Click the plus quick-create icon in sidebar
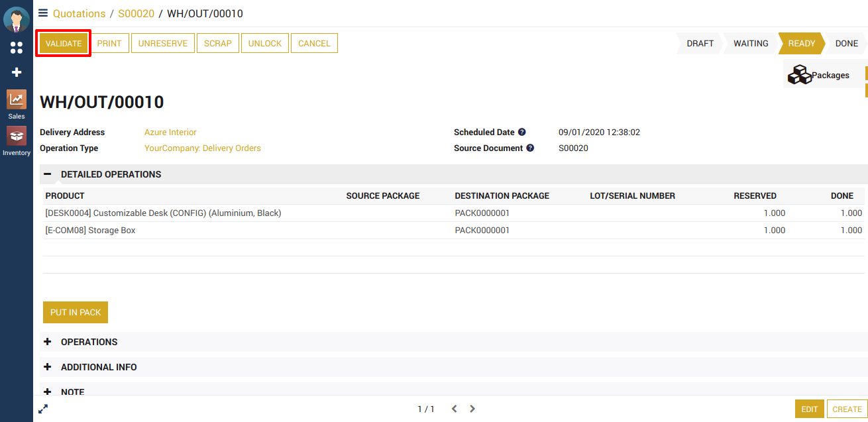Screen dimensions: 868x422 17,72
